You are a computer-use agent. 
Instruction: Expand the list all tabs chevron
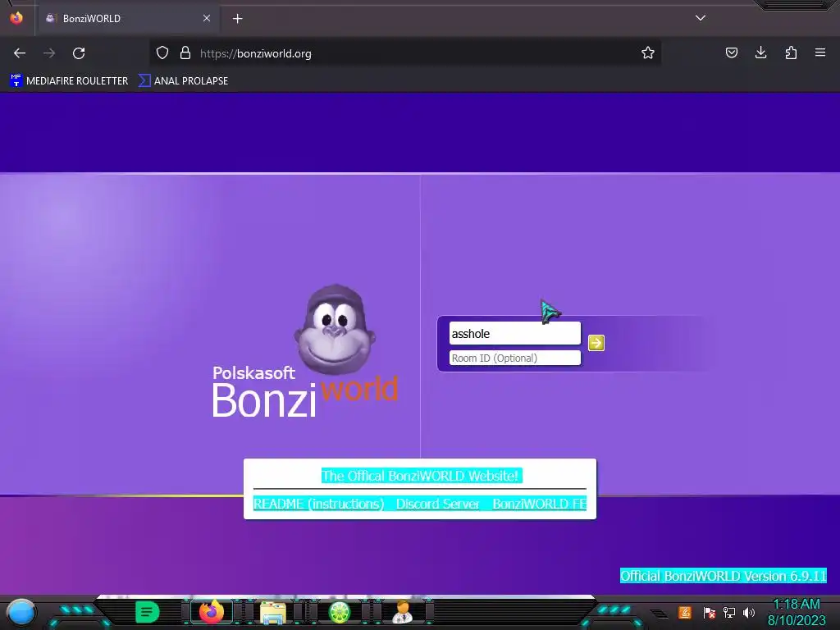[701, 18]
